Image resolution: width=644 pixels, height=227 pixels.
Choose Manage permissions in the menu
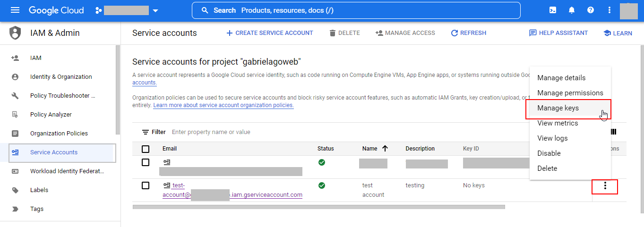click(570, 93)
